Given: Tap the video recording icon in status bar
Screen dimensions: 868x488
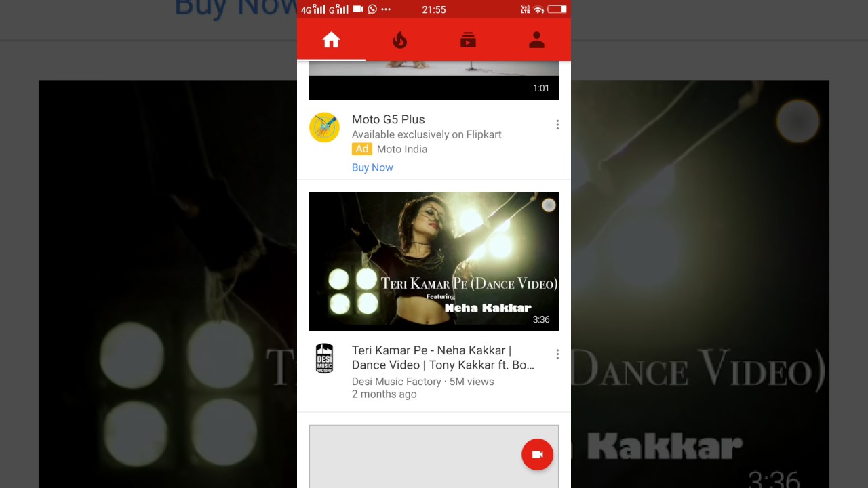Looking at the screenshot, I should tap(358, 9).
